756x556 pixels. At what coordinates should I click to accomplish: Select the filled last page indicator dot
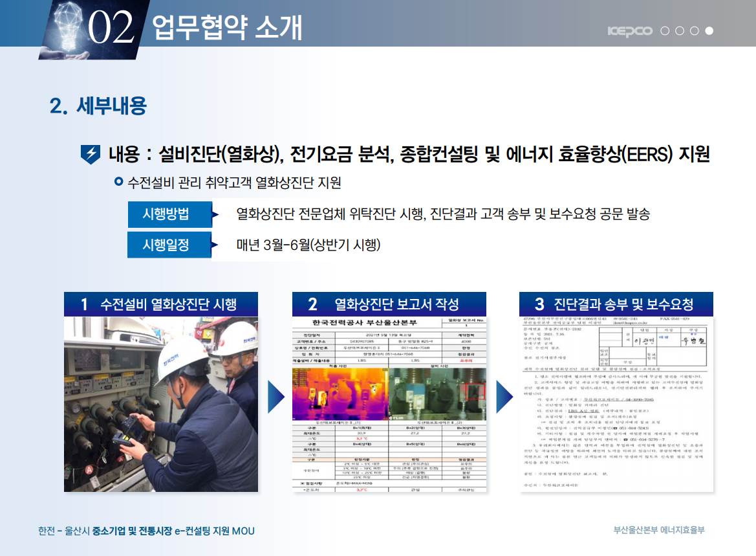point(709,31)
